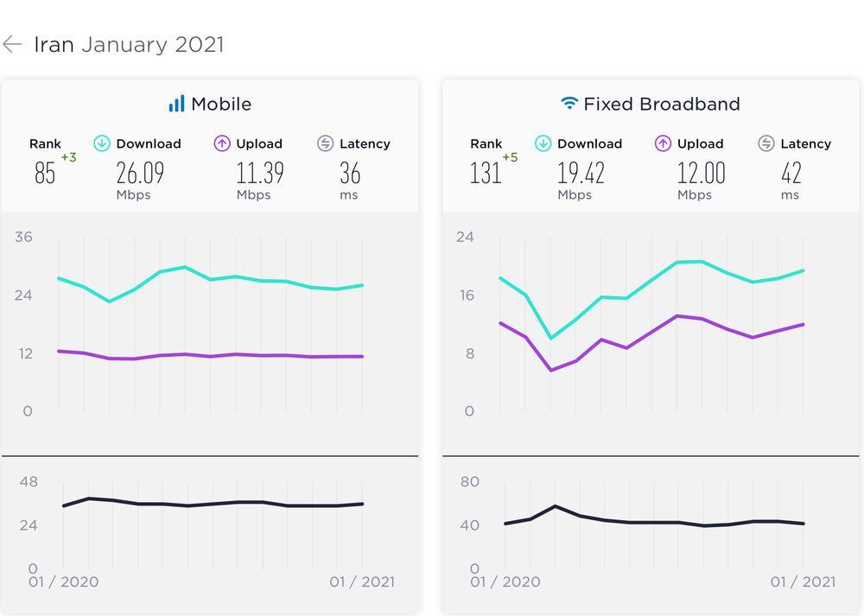Click the Mobile bar-chart signal icon

pos(176,105)
